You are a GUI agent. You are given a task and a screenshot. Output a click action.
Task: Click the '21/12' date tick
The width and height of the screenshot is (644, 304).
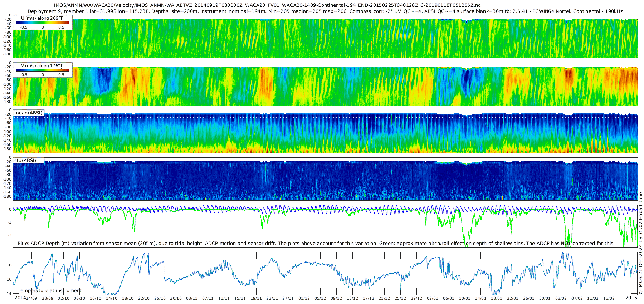384,298
